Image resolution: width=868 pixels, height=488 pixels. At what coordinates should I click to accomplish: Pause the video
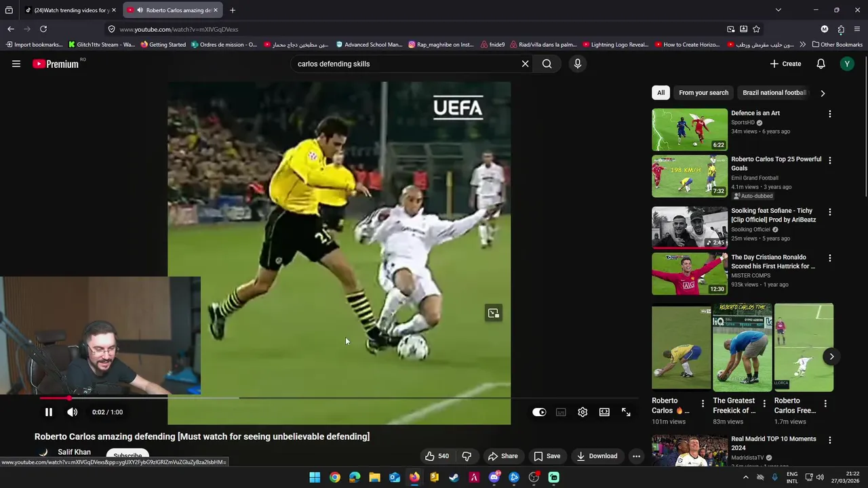click(x=49, y=412)
